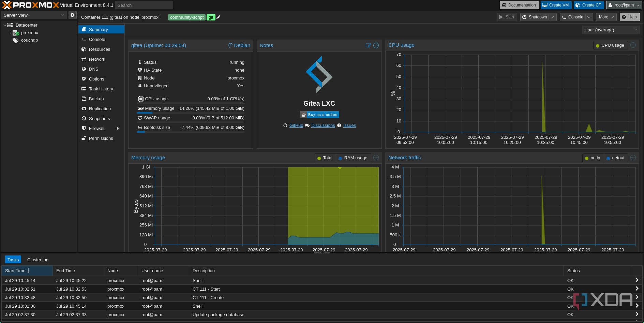Click the Search input field
The image size is (644, 323).
coord(144,5)
